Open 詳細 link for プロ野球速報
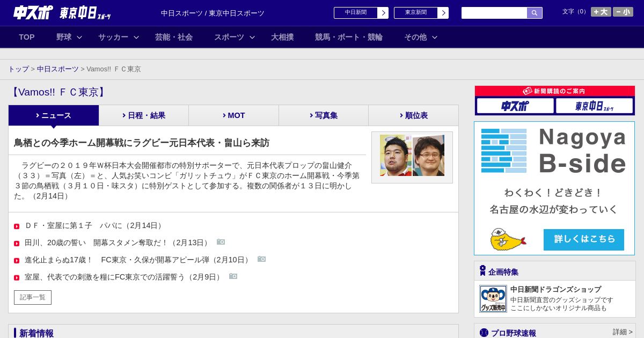The image size is (644, 338). pyautogui.click(x=623, y=332)
